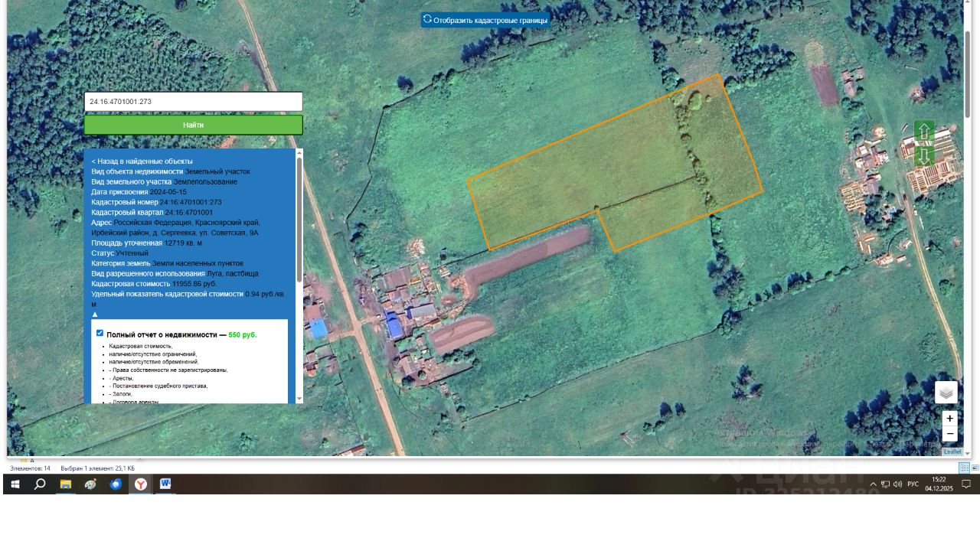Toggle details list view in status bar
This screenshot has width=980, height=551.
point(964,468)
